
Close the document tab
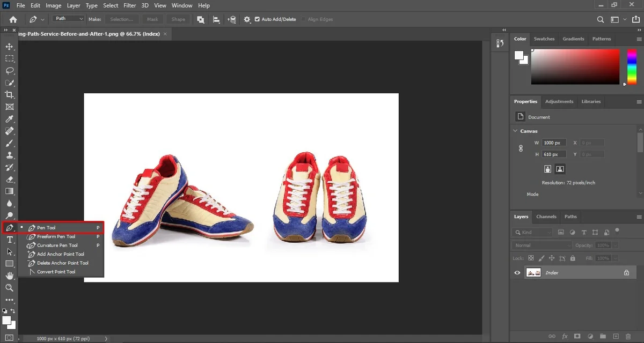[x=165, y=34]
